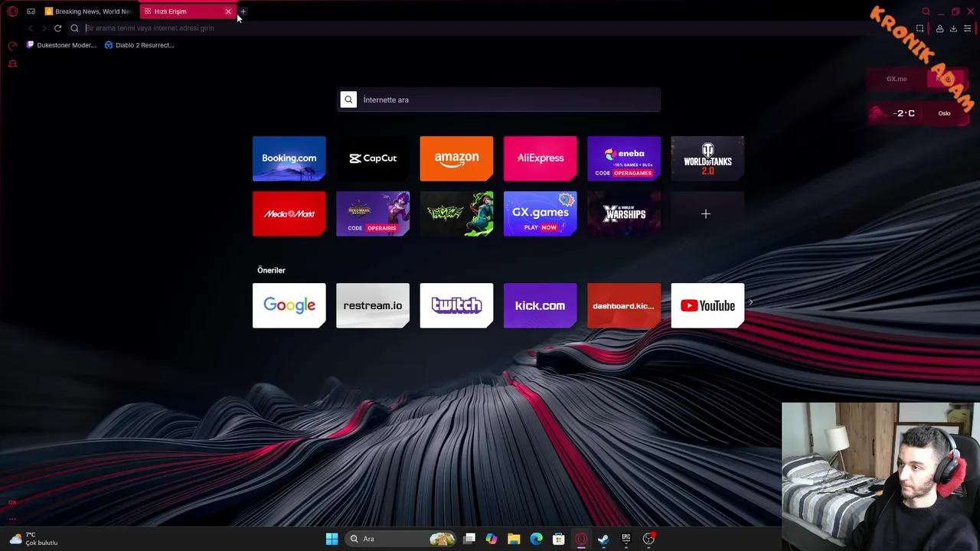Open File Explorer from taskbar
980x551 pixels.
tap(514, 539)
